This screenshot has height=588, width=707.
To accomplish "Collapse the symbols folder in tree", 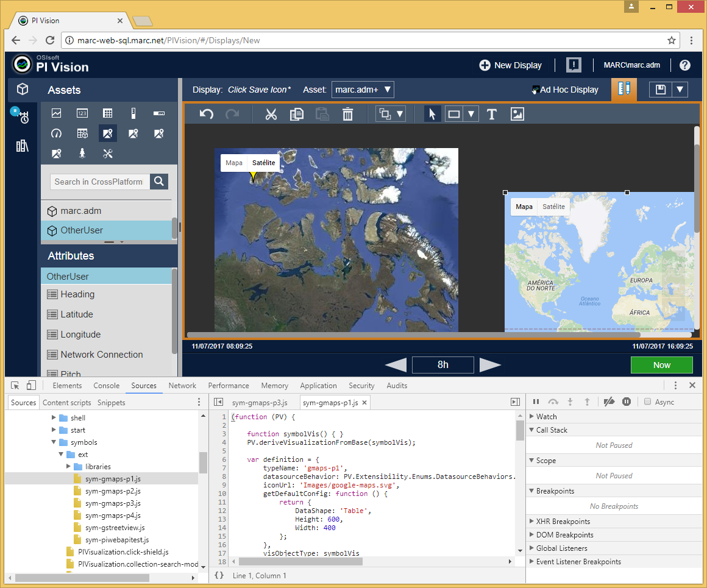I will pyautogui.click(x=54, y=442).
